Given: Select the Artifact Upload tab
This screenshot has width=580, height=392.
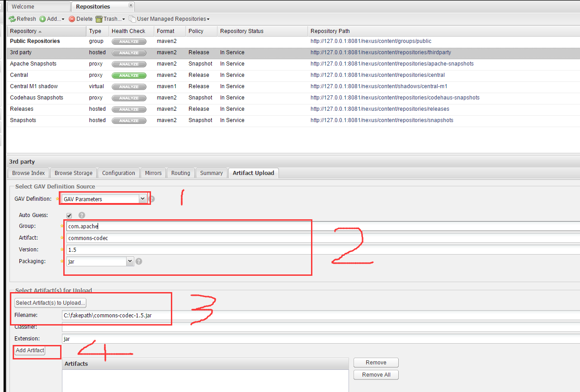Looking at the screenshot, I should pos(254,173).
